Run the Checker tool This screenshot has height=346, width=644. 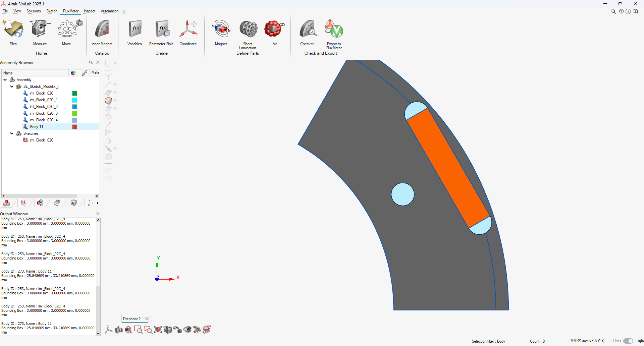coord(307,33)
